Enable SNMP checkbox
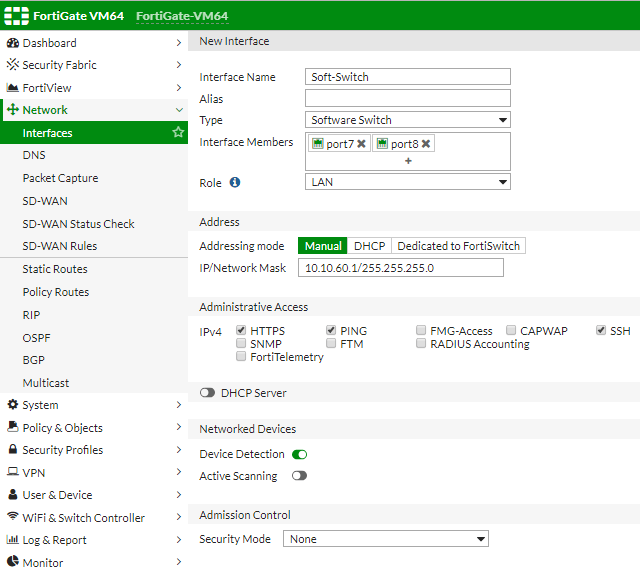This screenshot has height=584, width=640. 241,343
